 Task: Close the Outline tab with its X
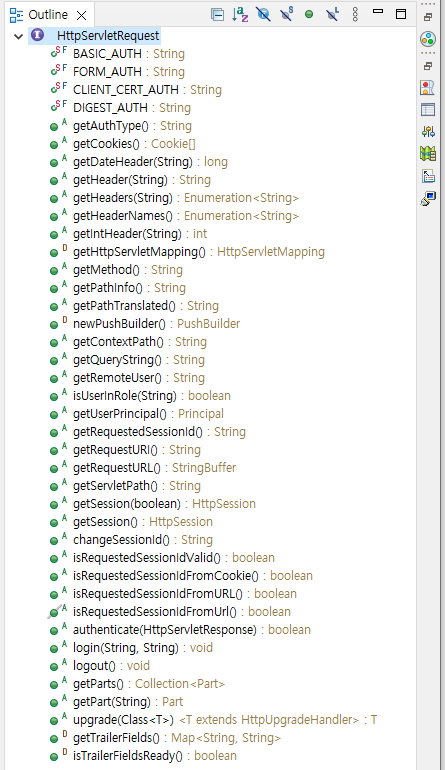pyautogui.click(x=82, y=15)
